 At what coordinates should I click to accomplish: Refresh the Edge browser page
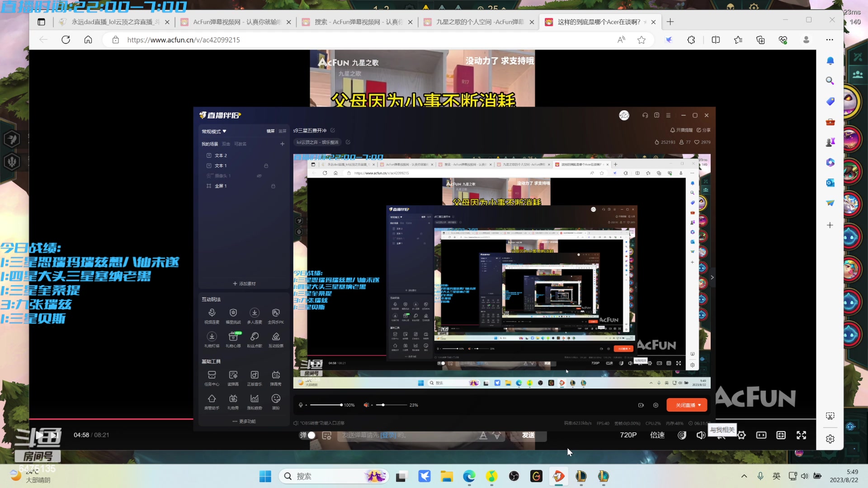pos(66,40)
